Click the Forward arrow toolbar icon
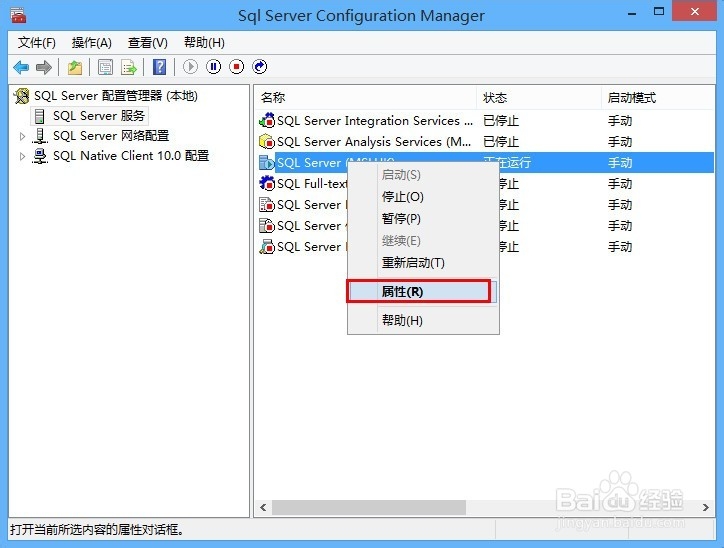The width and height of the screenshot is (724, 548). pyautogui.click(x=44, y=67)
